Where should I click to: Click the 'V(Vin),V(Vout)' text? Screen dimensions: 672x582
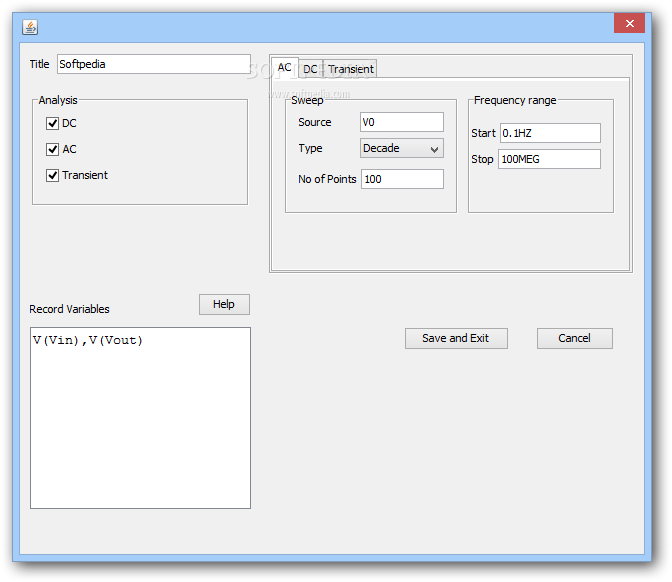coord(87,340)
